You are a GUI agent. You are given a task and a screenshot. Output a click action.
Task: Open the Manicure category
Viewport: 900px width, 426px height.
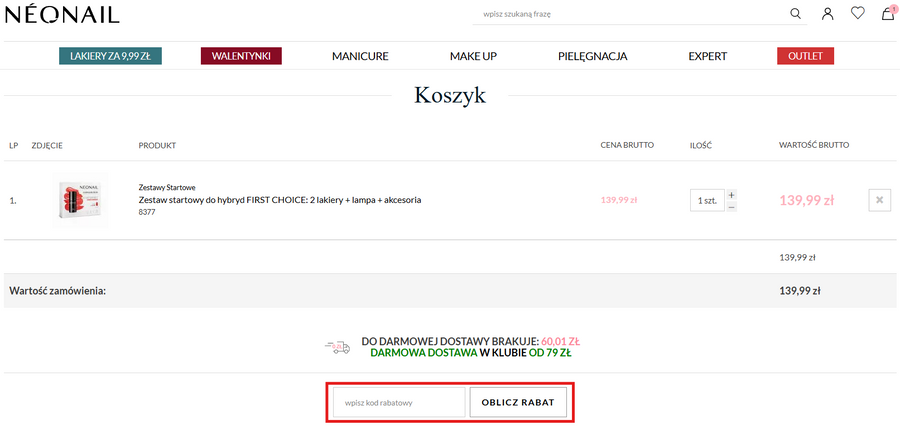pyautogui.click(x=360, y=56)
